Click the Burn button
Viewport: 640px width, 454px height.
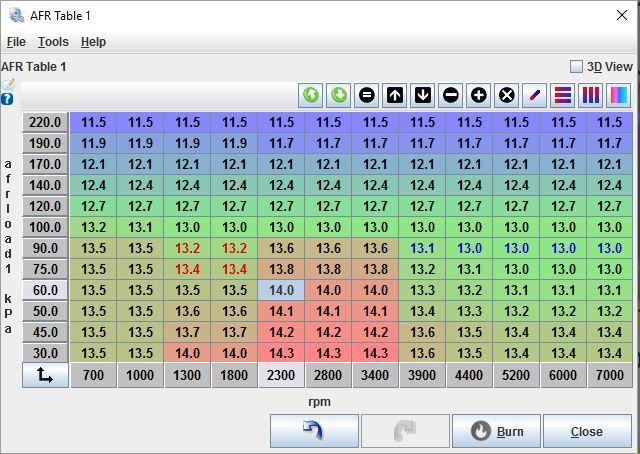pyautogui.click(x=496, y=431)
